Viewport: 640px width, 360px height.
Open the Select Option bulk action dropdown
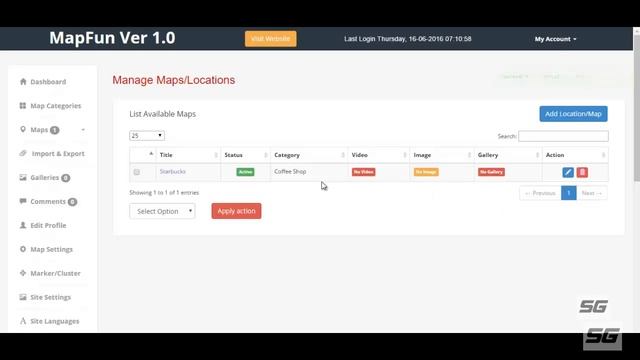162,211
